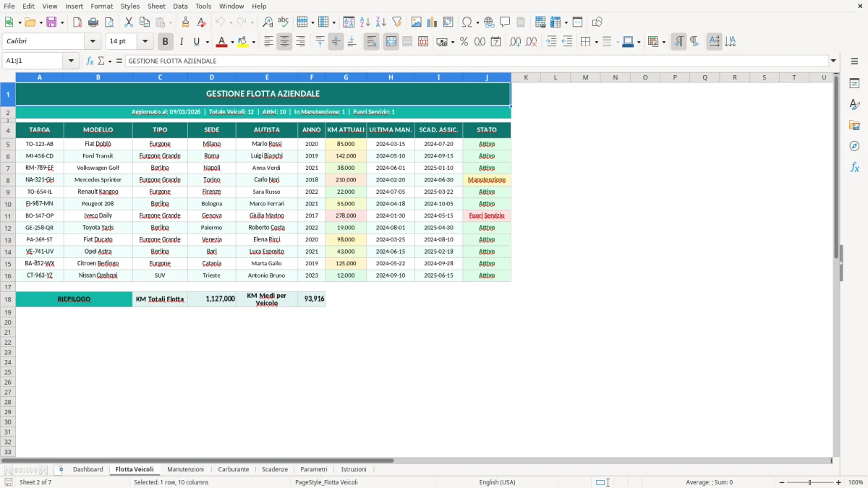Toggle Center Vertically alignment
Viewport: 868px width, 488px height.
coord(336,42)
